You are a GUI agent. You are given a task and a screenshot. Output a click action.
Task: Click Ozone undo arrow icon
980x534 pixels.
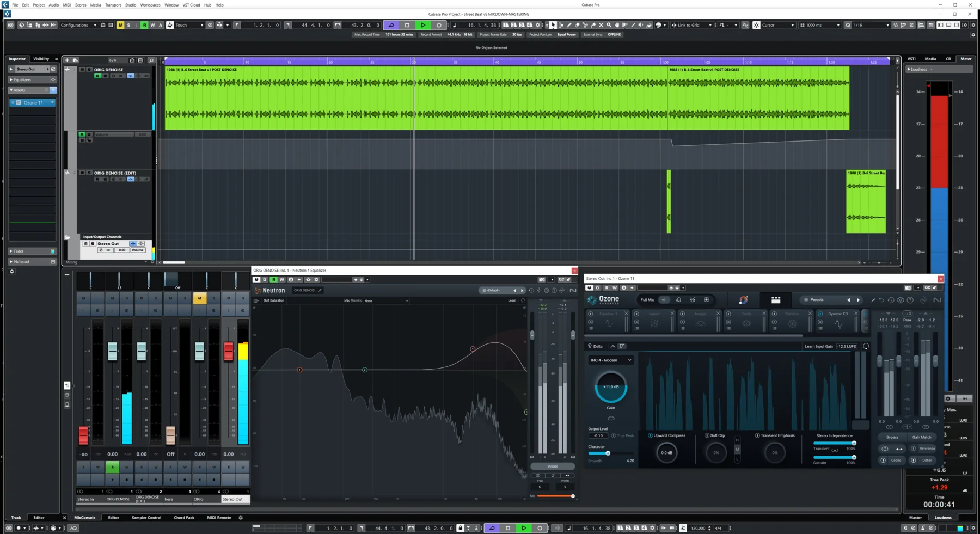pos(881,300)
